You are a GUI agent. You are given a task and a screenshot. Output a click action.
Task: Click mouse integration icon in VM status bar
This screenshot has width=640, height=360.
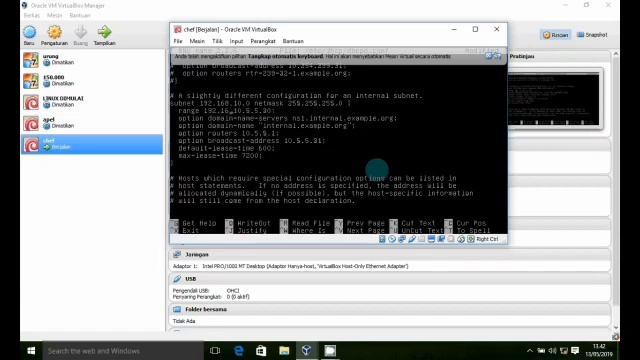461,239
